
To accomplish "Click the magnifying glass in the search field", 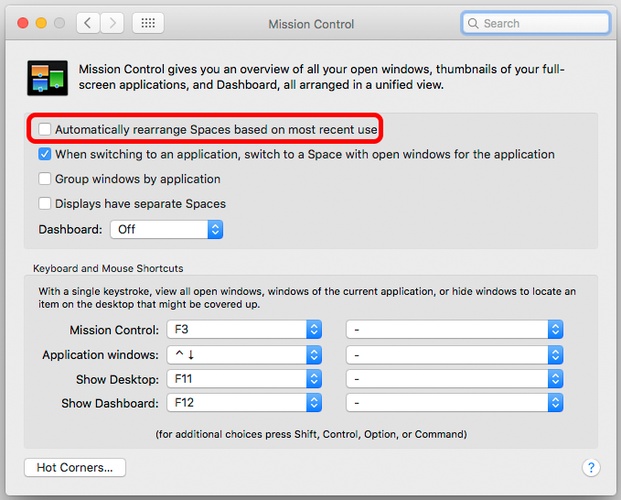I will point(473,23).
